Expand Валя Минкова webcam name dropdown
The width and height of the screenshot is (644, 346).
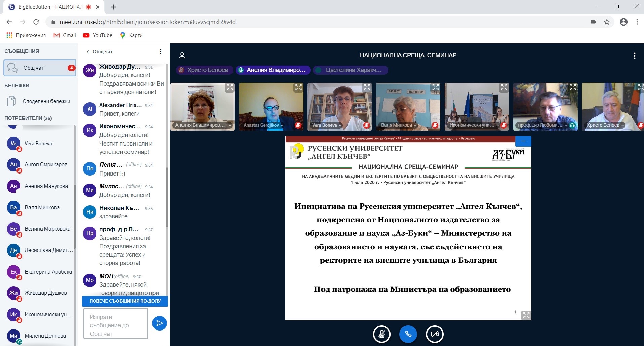[398, 125]
